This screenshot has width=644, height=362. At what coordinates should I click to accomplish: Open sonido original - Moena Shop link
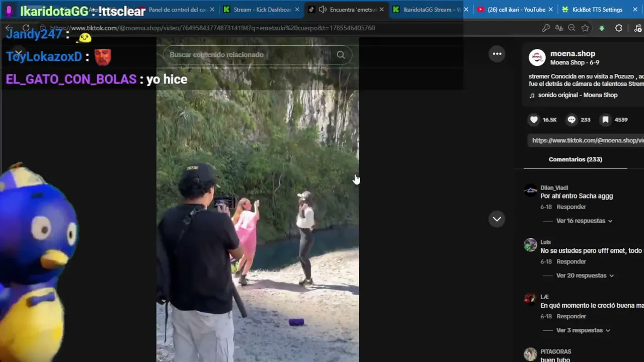coord(578,95)
